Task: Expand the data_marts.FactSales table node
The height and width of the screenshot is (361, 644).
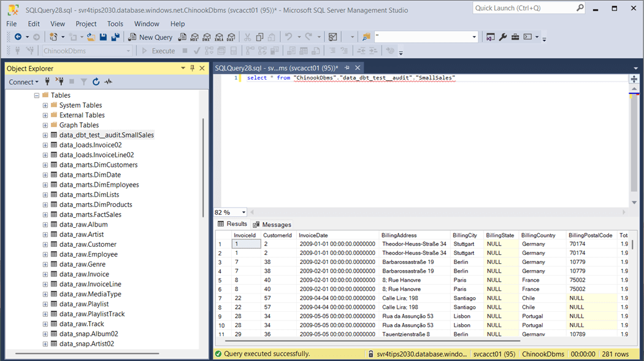Action: [45, 215]
